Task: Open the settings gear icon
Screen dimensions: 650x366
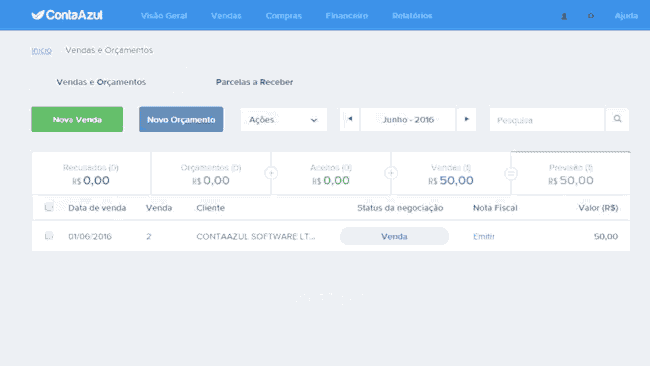Action: [591, 16]
